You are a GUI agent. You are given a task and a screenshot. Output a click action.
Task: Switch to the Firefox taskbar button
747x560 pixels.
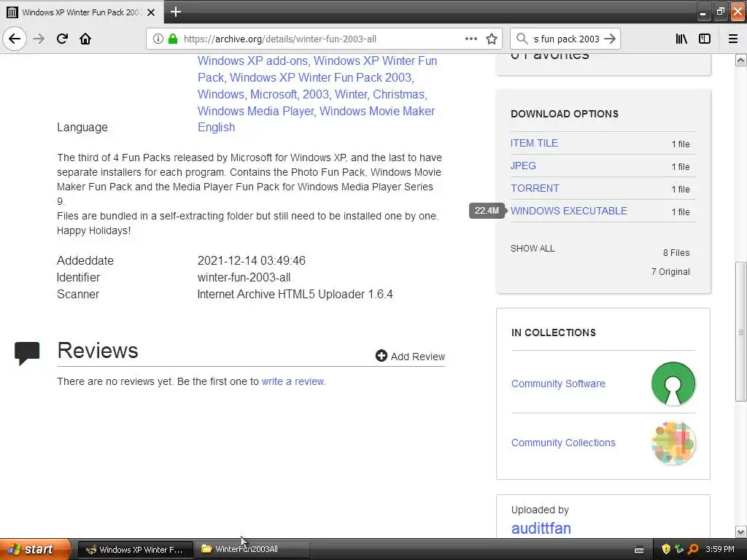click(135, 549)
